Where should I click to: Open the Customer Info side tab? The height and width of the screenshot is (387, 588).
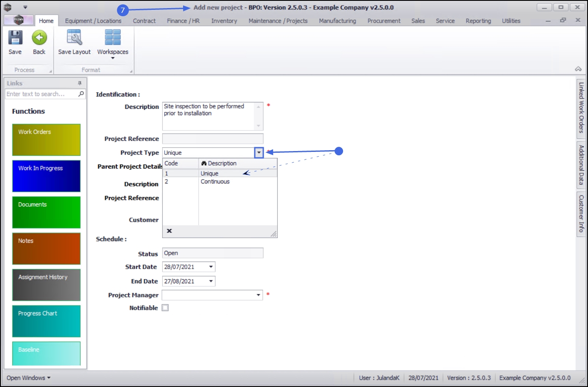click(581, 214)
